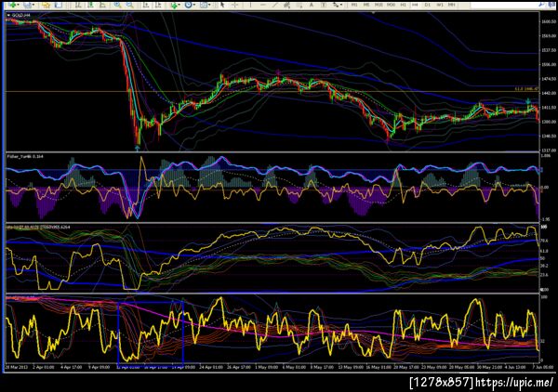The image size is (558, 392).
Task: Select the Fibonacci Retracement tool
Action: 300,5
